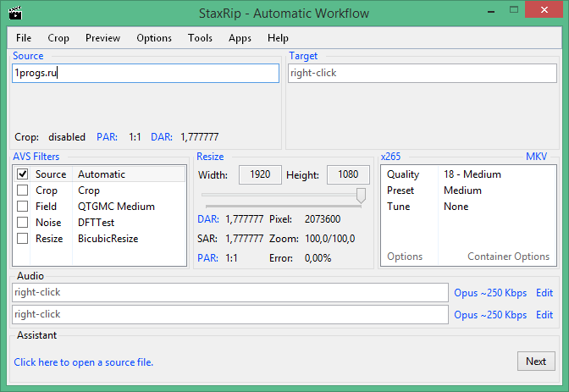The height and width of the screenshot is (392, 569).
Task: Edit the second audio track settings
Action: 544,315
